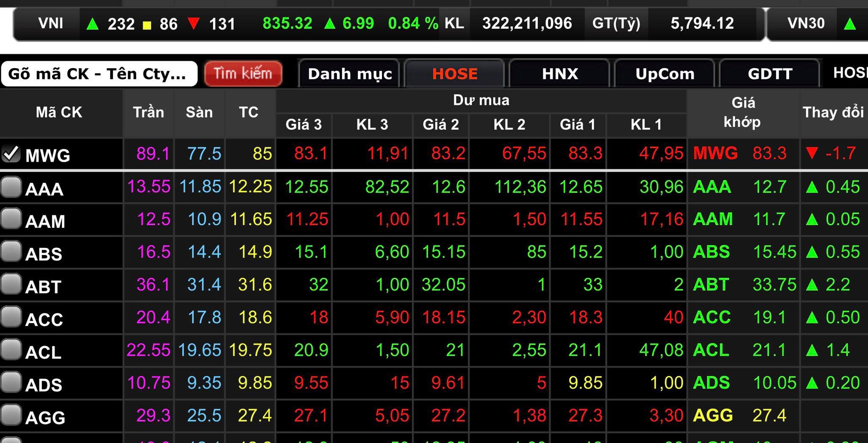
Task: Open the GDTT tab
Action: [x=770, y=74]
